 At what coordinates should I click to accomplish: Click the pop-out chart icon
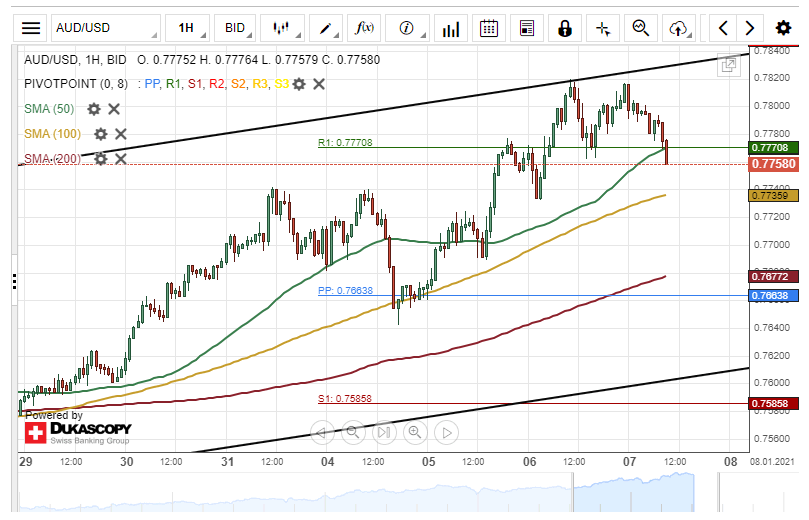(x=729, y=64)
